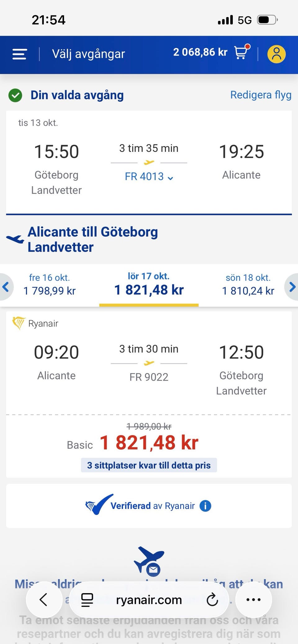Tap the ryanair.com address field
298x644 pixels.
click(149, 600)
